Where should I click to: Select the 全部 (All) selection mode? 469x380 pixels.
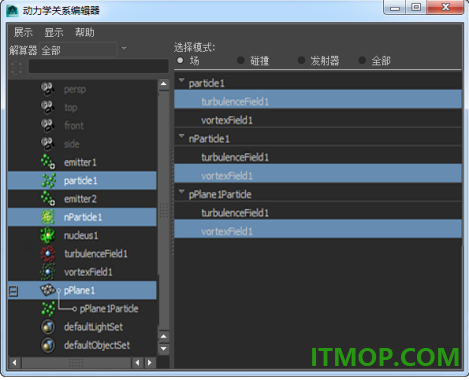[x=362, y=60]
